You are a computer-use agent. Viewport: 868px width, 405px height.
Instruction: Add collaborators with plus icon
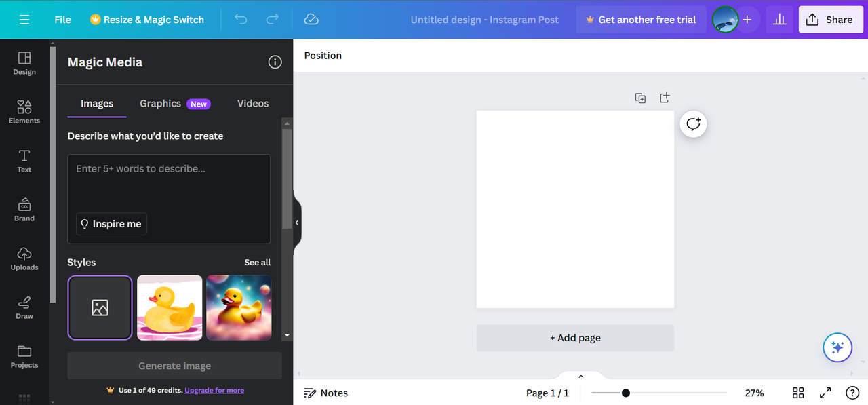click(747, 20)
